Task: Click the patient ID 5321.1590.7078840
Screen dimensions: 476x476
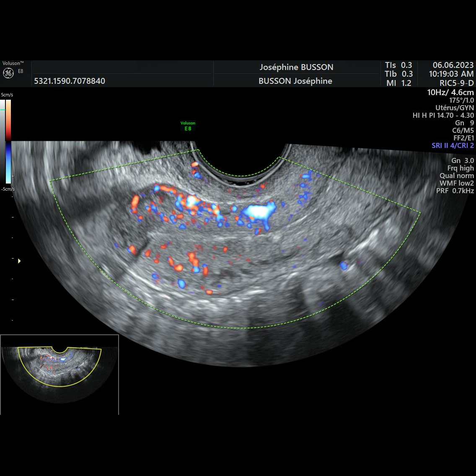Action: tap(70, 81)
